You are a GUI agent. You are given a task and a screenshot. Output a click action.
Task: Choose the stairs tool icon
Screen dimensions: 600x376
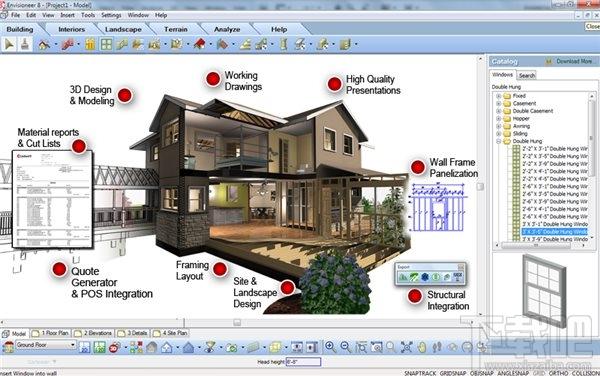tap(245, 45)
